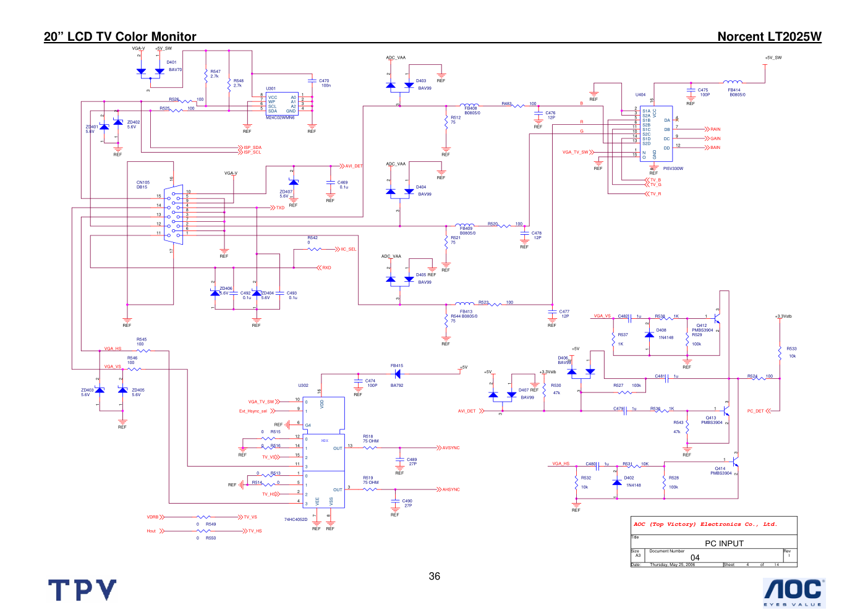
Task: Click the CN105 DB15 connector label
Action: click(143, 185)
